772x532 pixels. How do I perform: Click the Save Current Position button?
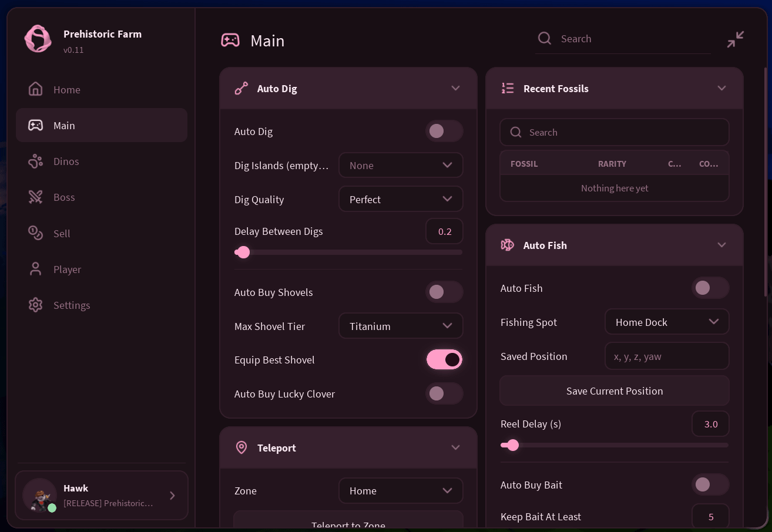[x=615, y=390]
